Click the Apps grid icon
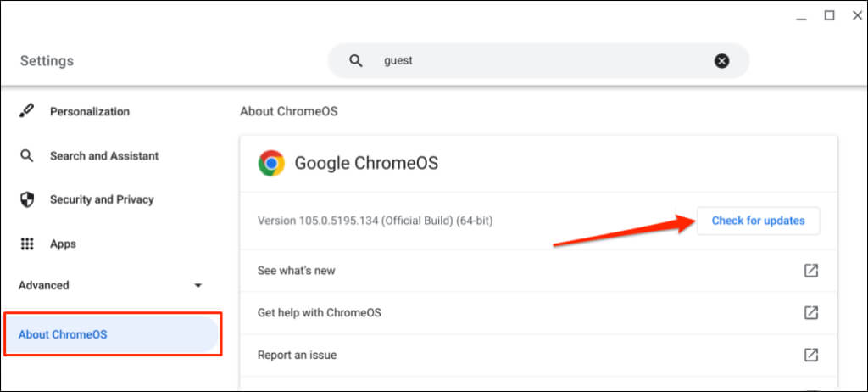The height and width of the screenshot is (392, 868). (x=27, y=244)
